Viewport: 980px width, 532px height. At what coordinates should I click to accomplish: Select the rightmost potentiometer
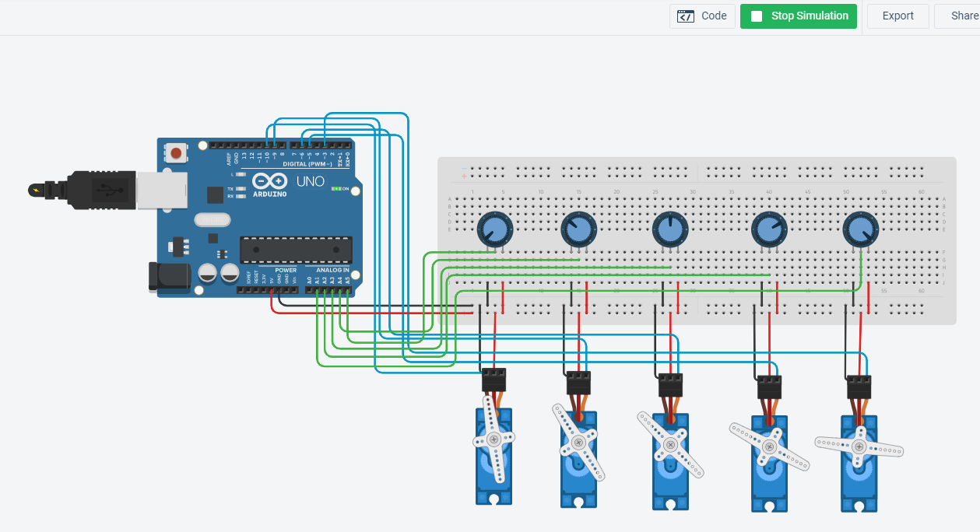pos(860,227)
